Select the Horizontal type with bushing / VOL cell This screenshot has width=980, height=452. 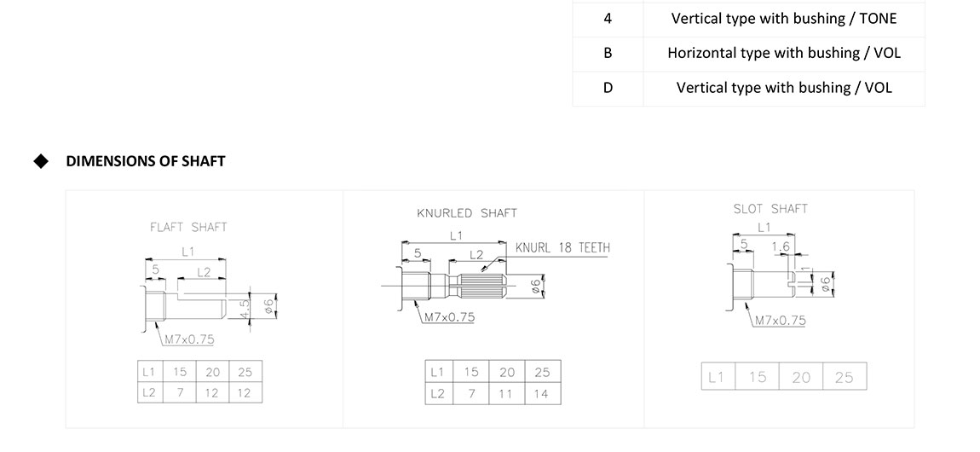pyautogui.click(x=784, y=53)
